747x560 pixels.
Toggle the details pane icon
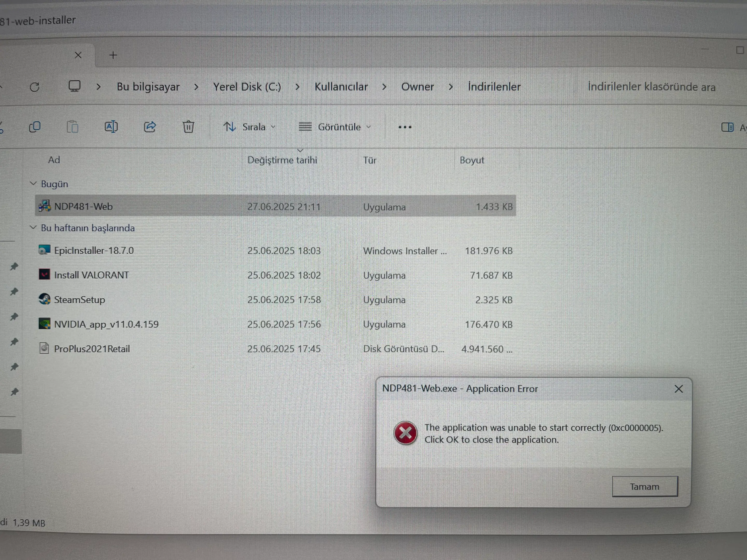click(x=727, y=127)
